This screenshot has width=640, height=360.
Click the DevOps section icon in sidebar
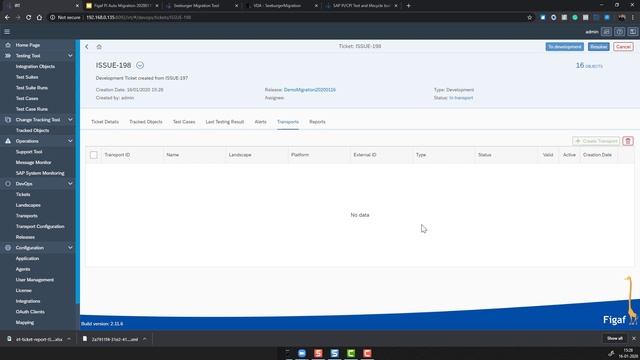[x=8, y=184]
